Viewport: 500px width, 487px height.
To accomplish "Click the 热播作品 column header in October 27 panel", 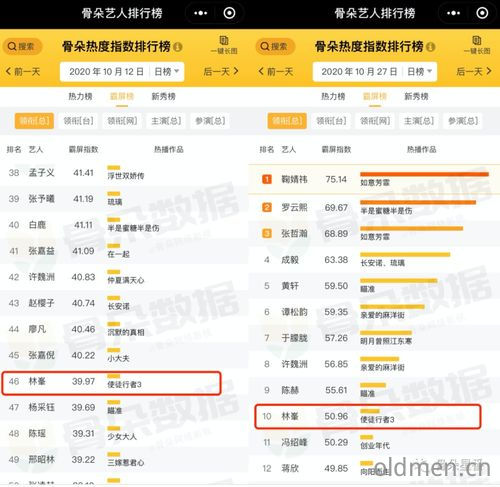I will [x=421, y=149].
